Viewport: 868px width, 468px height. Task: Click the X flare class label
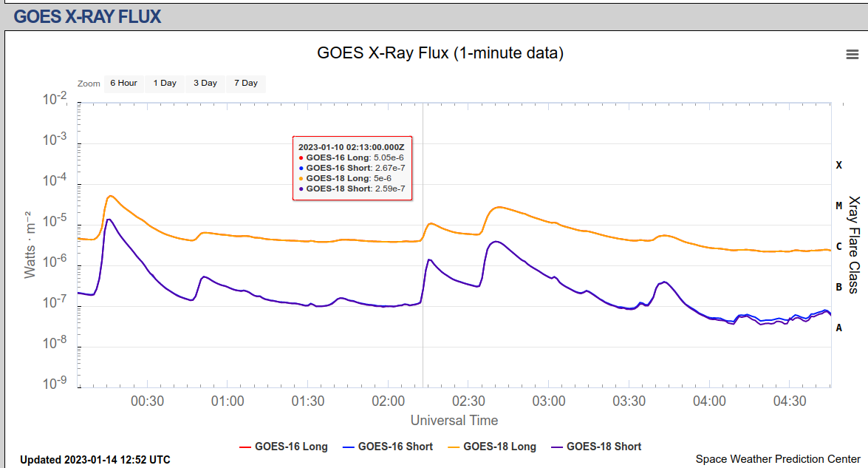point(838,165)
